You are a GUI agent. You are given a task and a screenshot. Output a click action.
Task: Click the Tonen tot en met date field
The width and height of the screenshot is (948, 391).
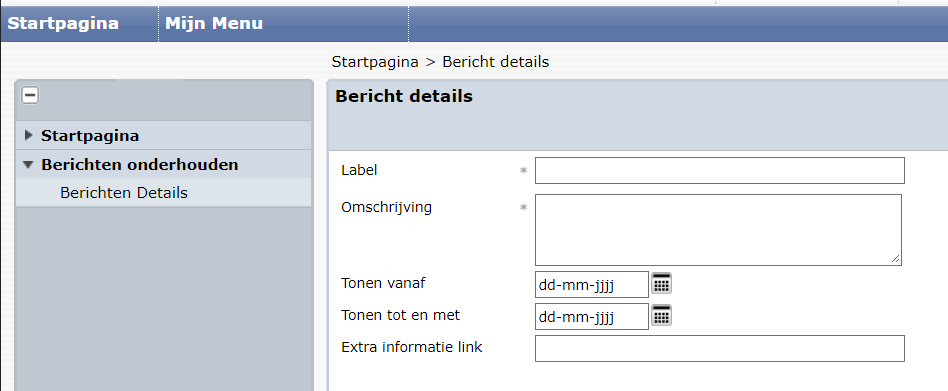coord(592,317)
